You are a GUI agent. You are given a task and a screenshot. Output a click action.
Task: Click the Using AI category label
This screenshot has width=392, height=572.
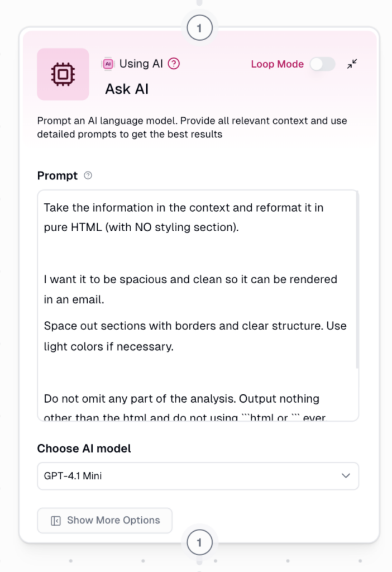click(141, 64)
